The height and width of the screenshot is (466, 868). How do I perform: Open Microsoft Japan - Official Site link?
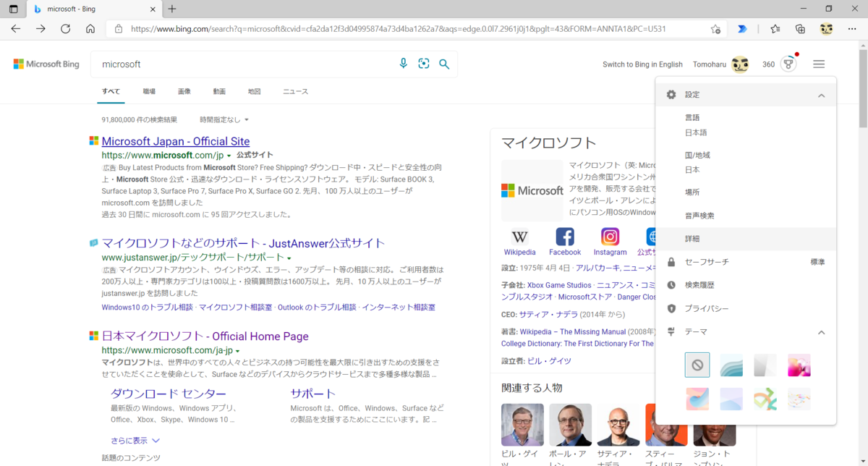pos(176,141)
